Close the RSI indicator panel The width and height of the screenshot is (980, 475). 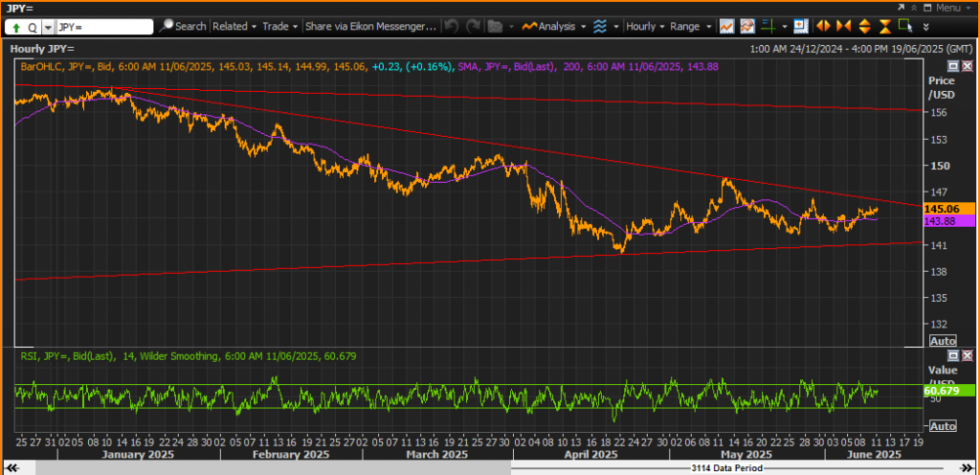967,355
